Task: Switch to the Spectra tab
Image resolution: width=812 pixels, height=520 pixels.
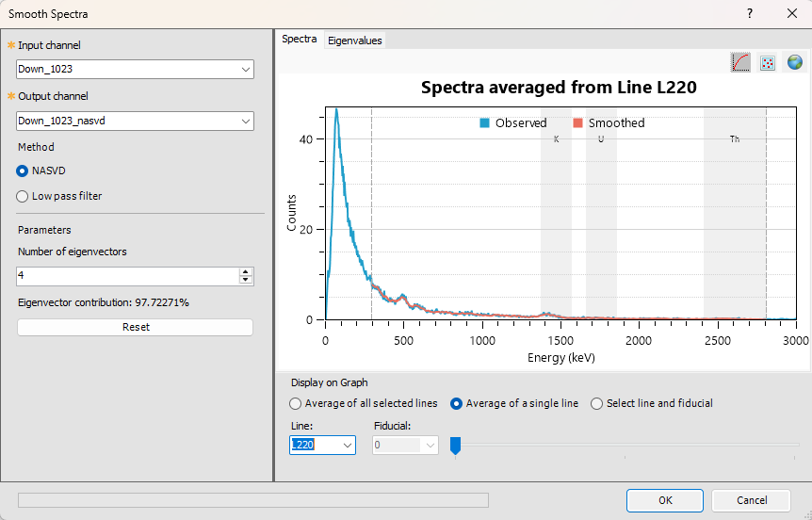Action: tap(300, 40)
